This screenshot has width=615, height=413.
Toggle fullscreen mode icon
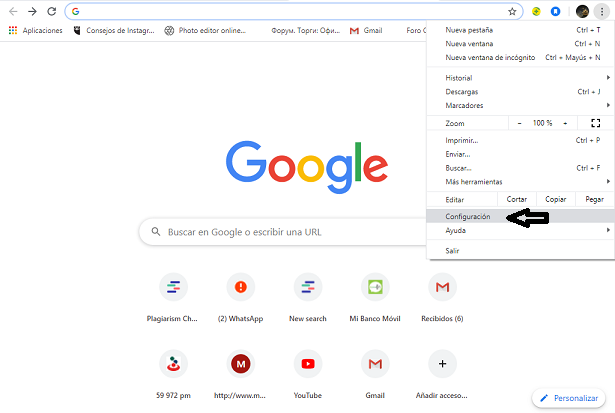(x=595, y=123)
